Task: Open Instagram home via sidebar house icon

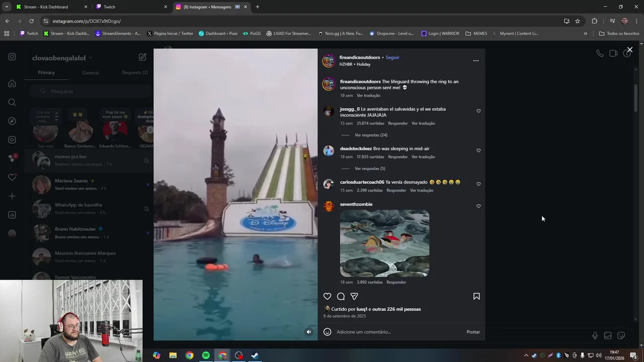Action: click(x=12, y=83)
